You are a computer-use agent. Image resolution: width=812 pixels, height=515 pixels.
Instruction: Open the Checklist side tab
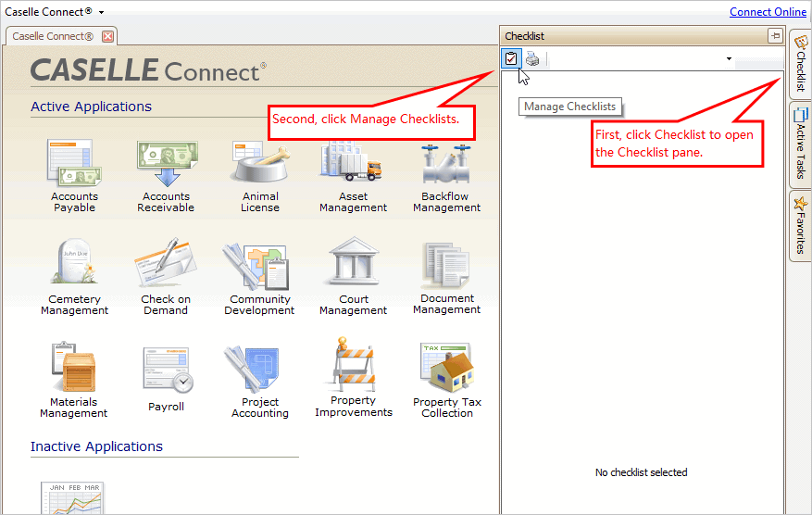[800, 64]
